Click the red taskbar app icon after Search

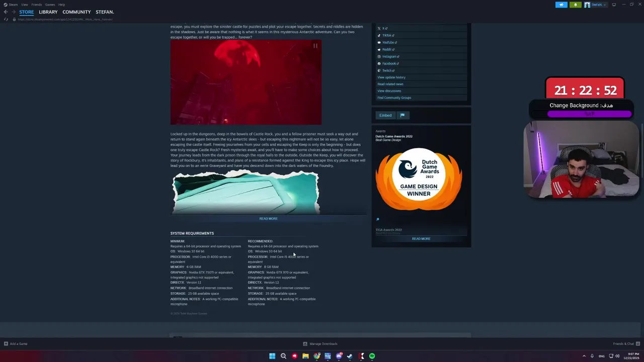tap(294, 356)
